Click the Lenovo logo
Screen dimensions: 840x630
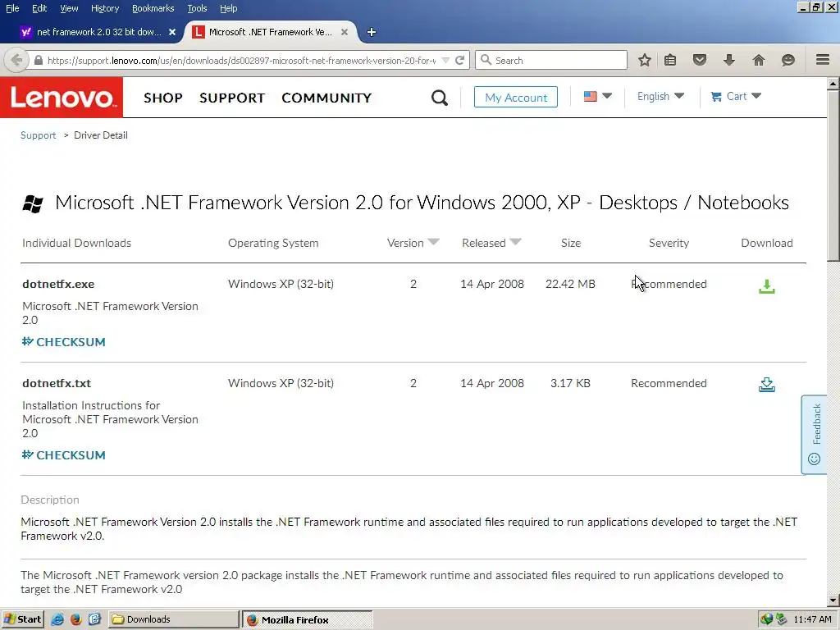62,98
